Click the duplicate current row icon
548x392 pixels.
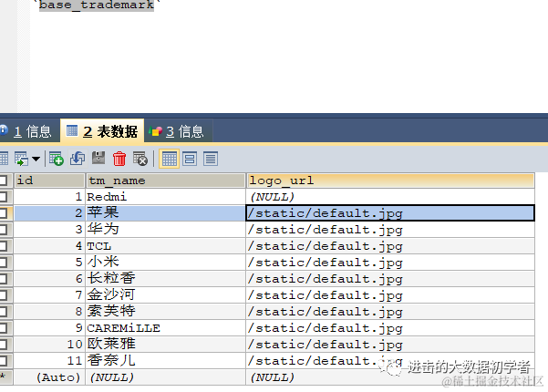(78, 159)
